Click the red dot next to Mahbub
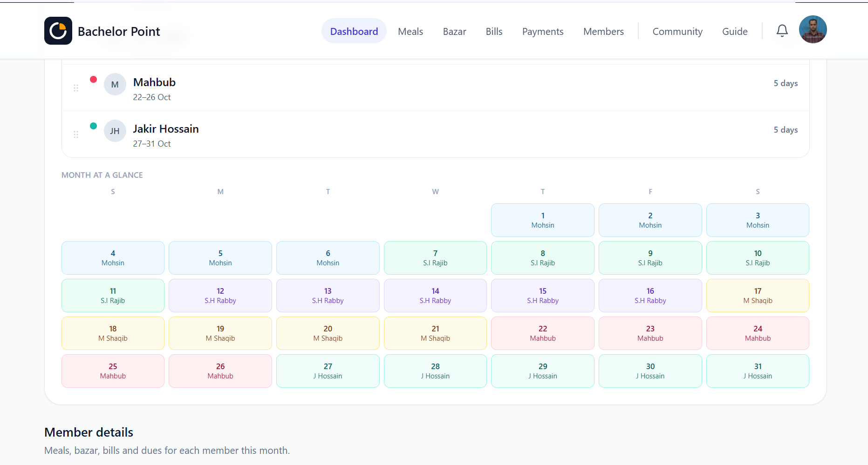 [x=94, y=79]
